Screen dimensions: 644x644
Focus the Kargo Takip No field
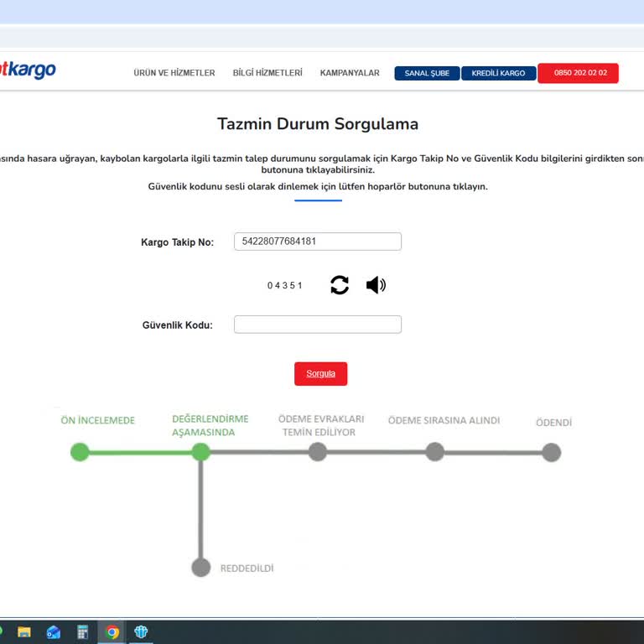318,241
